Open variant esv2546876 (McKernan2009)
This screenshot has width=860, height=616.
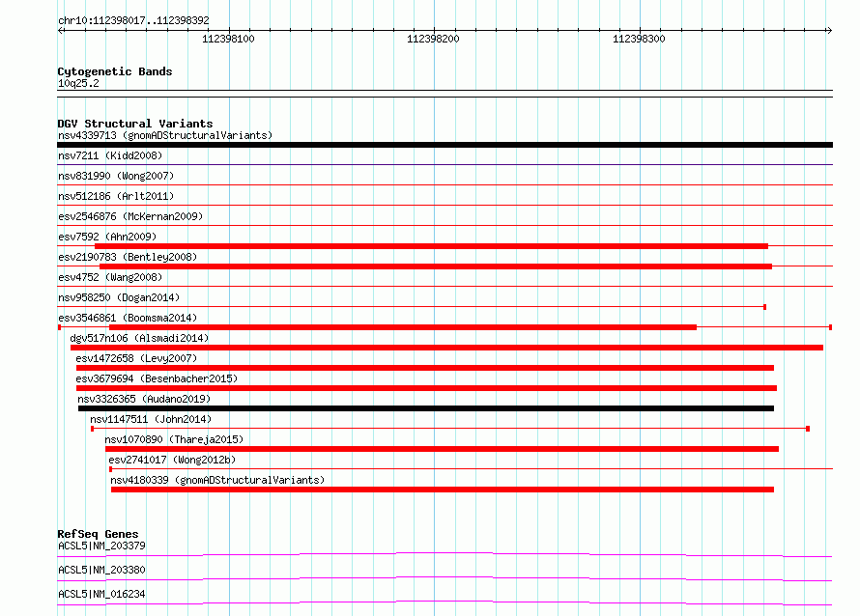[130, 216]
